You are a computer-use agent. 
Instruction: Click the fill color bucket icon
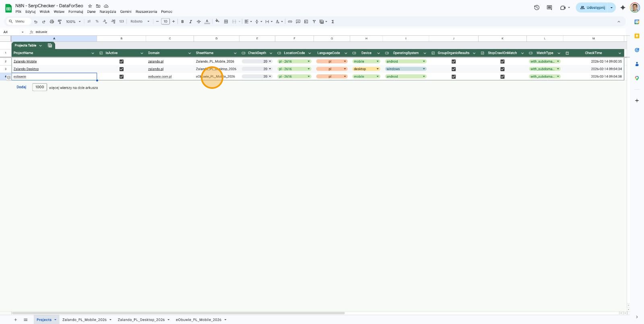tap(217, 21)
